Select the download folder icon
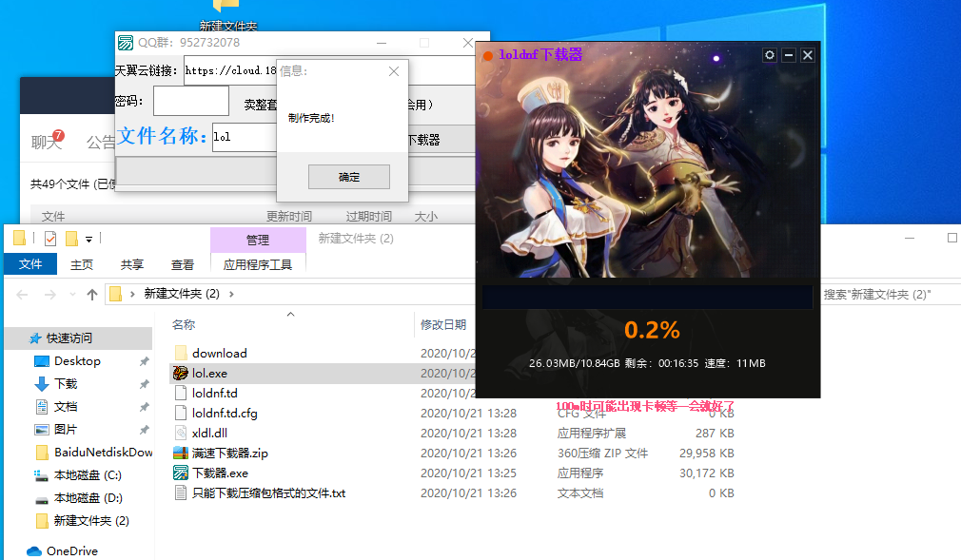Image resolution: width=961 pixels, height=560 pixels. coord(181,353)
